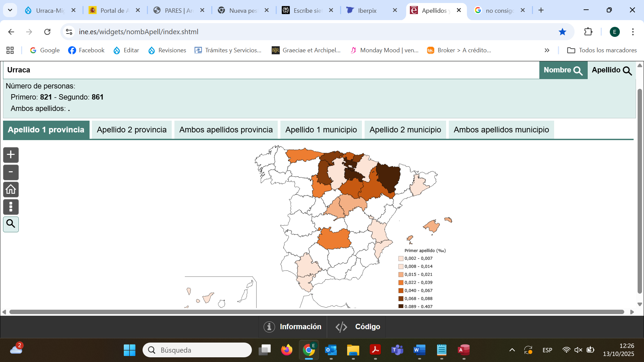The width and height of the screenshot is (644, 362).
Task: Zoom out the map with minus button
Action: (x=11, y=172)
